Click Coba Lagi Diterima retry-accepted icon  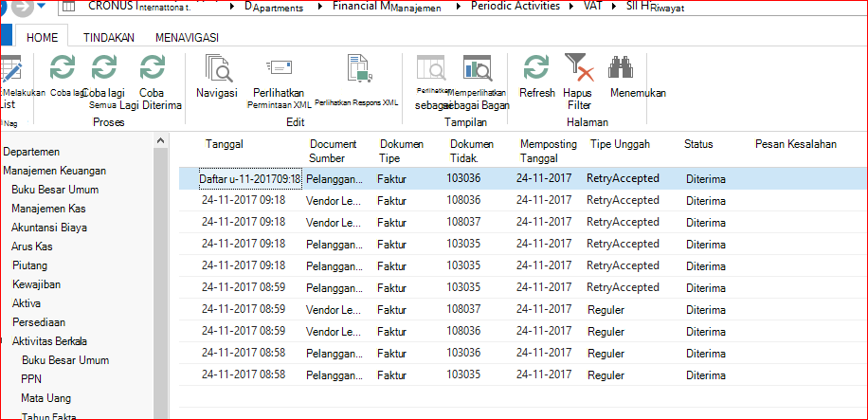(x=153, y=67)
